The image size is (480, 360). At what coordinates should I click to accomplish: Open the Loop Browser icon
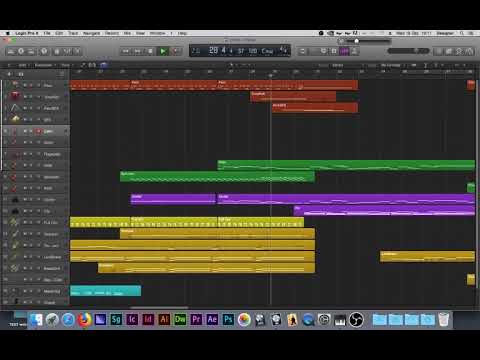pyautogui.click(x=459, y=51)
